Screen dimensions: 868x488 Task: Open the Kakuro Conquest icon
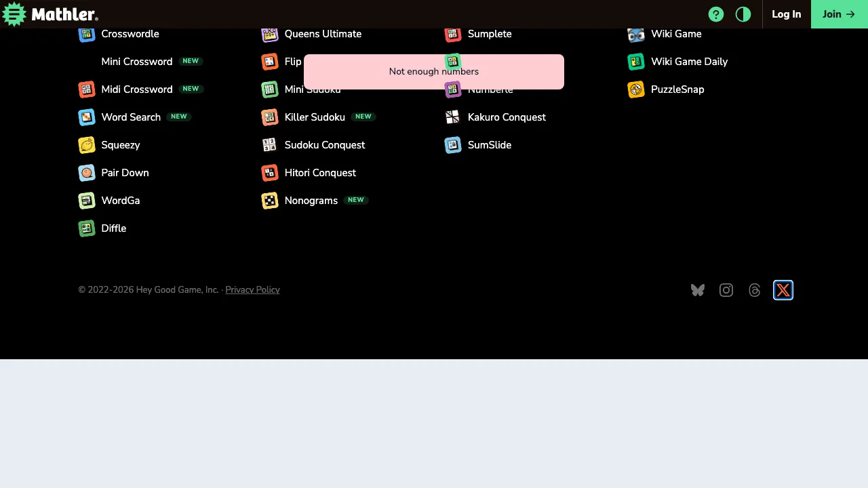[453, 117]
